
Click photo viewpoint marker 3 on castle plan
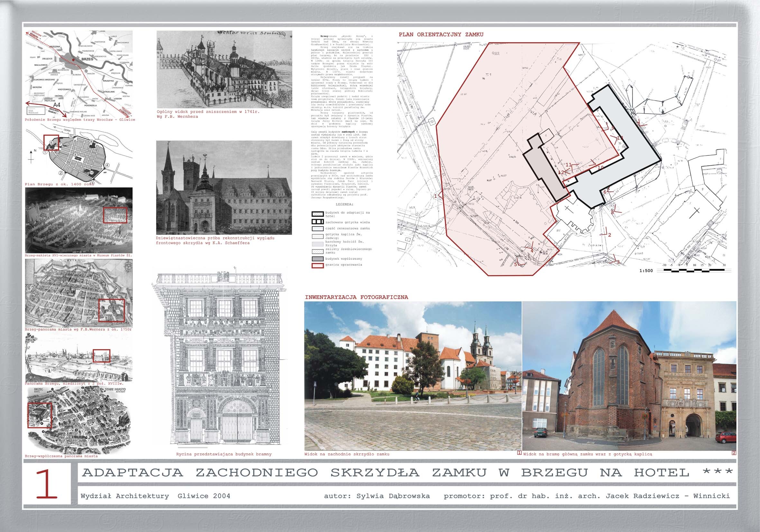pyautogui.click(x=618, y=262)
